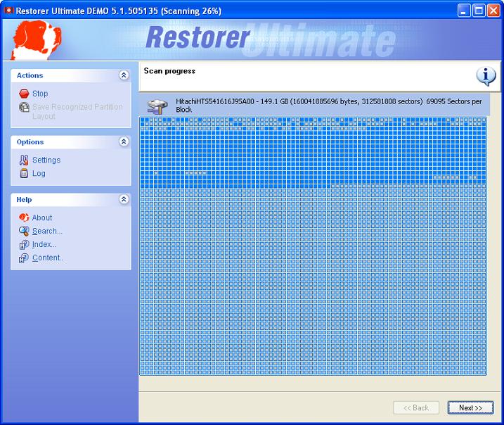This screenshot has width=504, height=425.
Task: Open the About link
Action: [x=42, y=218]
